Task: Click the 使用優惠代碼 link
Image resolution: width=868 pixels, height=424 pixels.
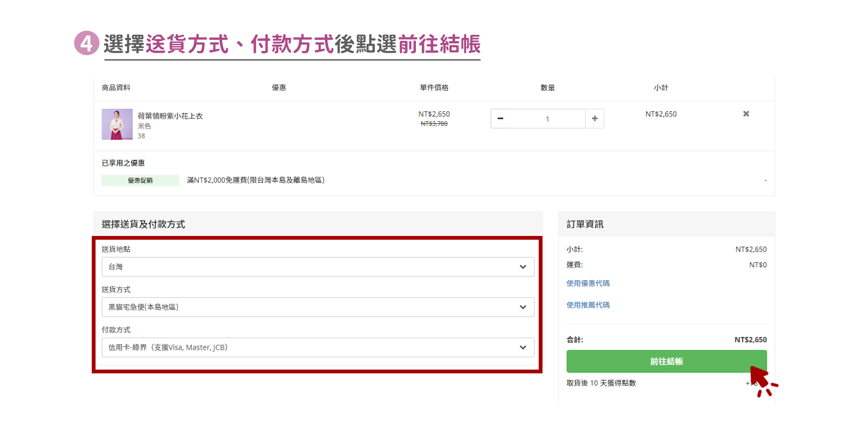Action: pyautogui.click(x=588, y=283)
